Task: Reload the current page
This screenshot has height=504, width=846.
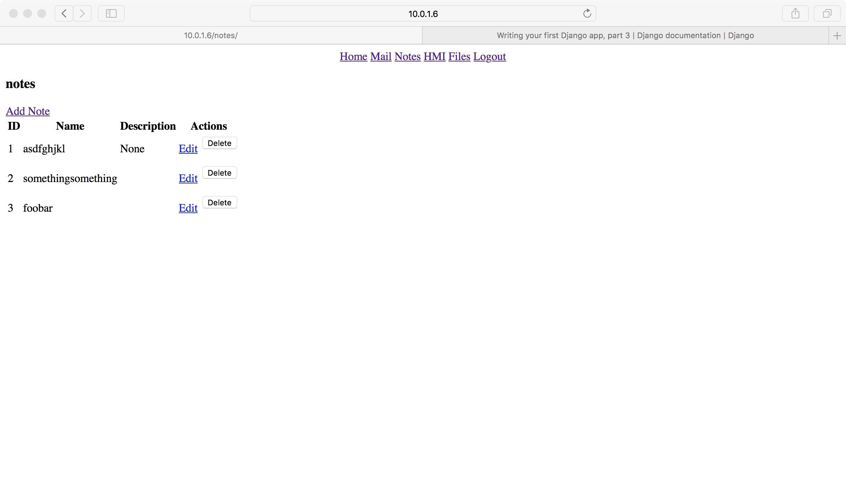Action: pyautogui.click(x=587, y=13)
